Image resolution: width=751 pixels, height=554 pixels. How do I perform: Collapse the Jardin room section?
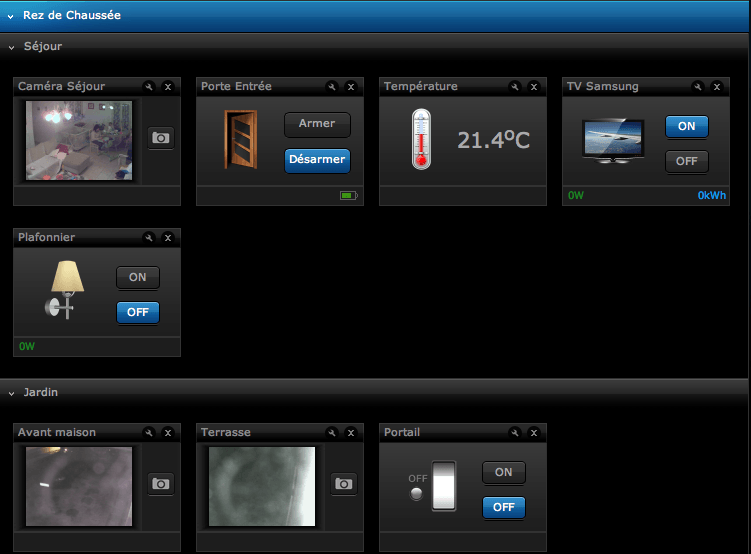(x=11, y=394)
